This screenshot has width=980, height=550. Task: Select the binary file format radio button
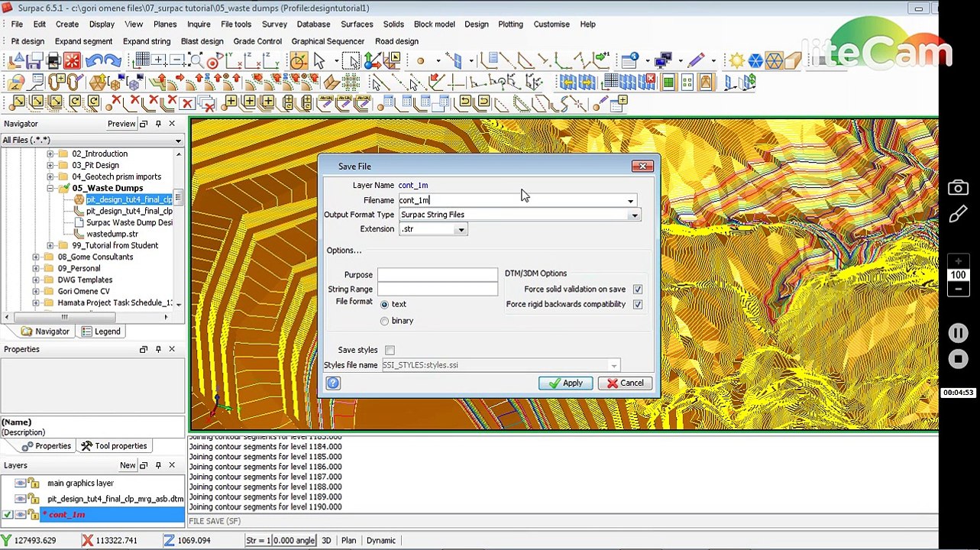pos(384,321)
